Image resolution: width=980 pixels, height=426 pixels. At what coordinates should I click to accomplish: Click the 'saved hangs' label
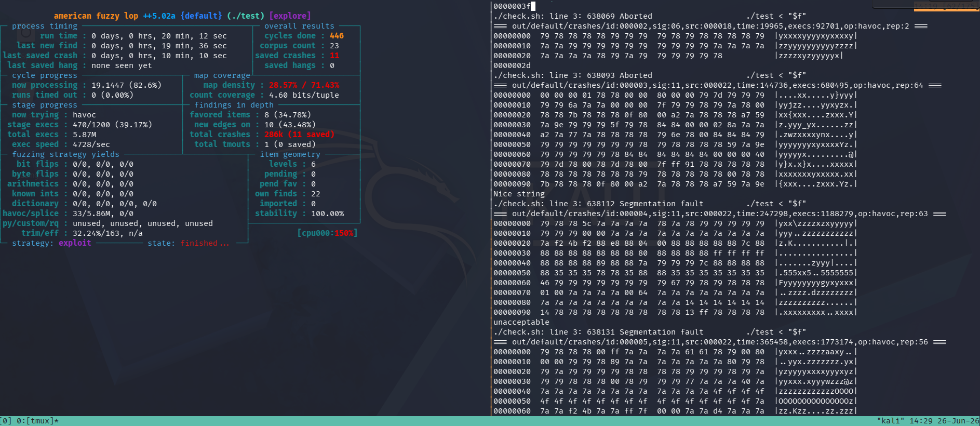[290, 65]
